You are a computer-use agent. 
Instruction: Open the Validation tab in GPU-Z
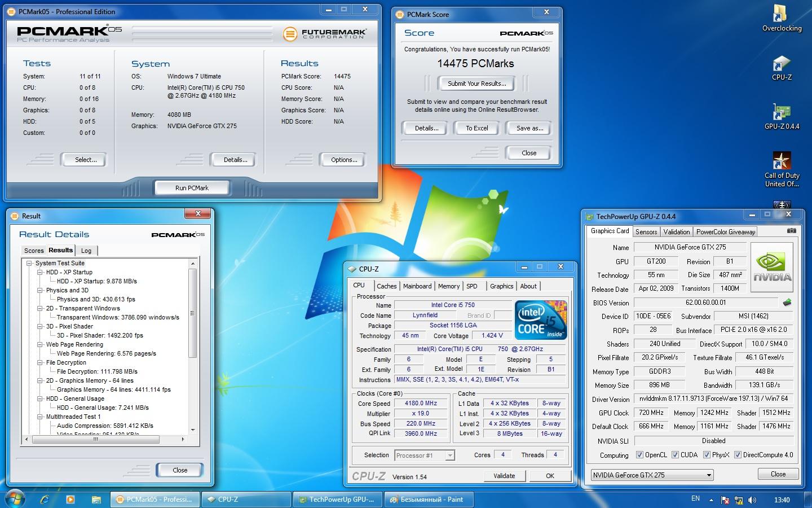point(677,232)
